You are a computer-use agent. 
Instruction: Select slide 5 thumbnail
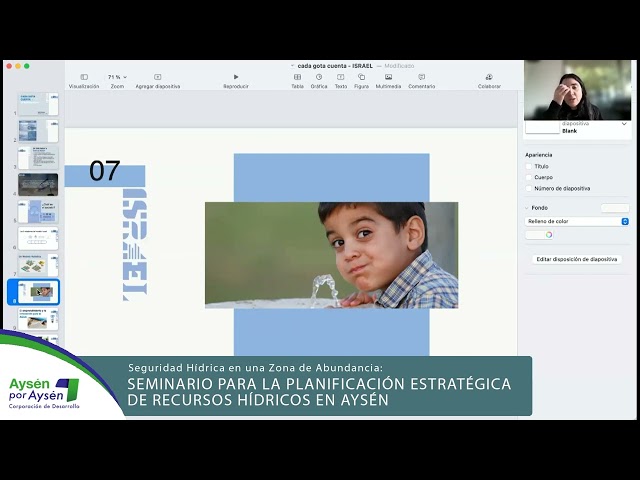[38, 211]
